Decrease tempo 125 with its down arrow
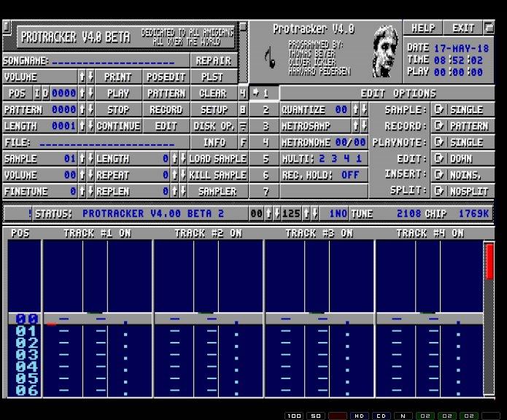The height and width of the screenshot is (420, 507). [314, 214]
